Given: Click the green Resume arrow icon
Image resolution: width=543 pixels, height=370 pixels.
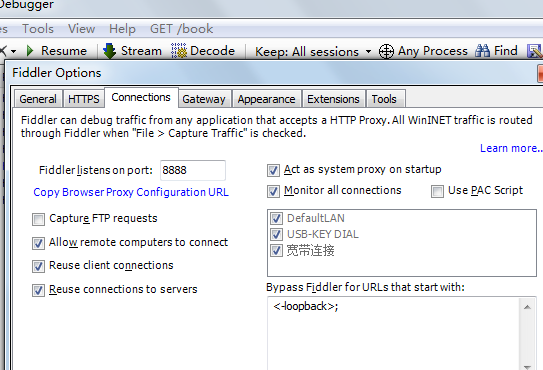Looking at the screenshot, I should [x=30, y=51].
